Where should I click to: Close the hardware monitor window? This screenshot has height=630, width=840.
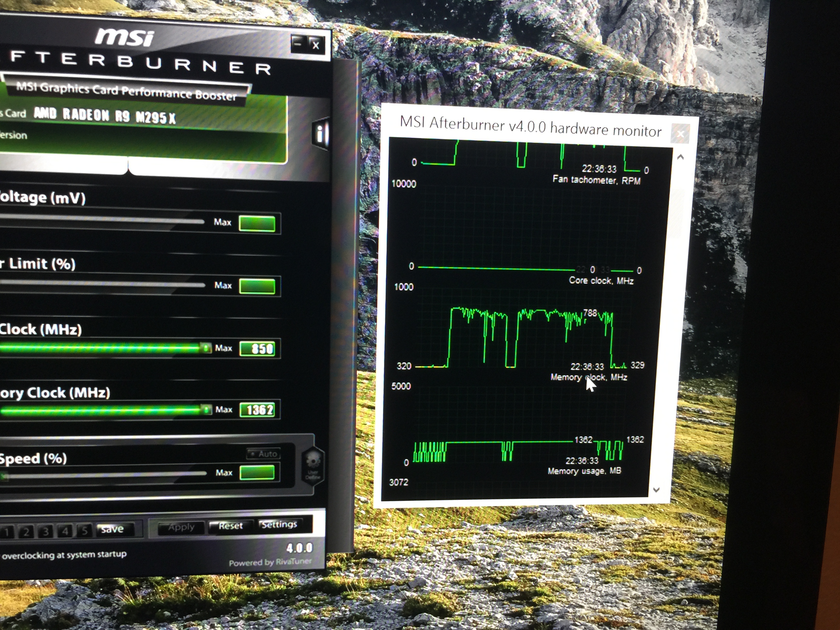click(680, 134)
